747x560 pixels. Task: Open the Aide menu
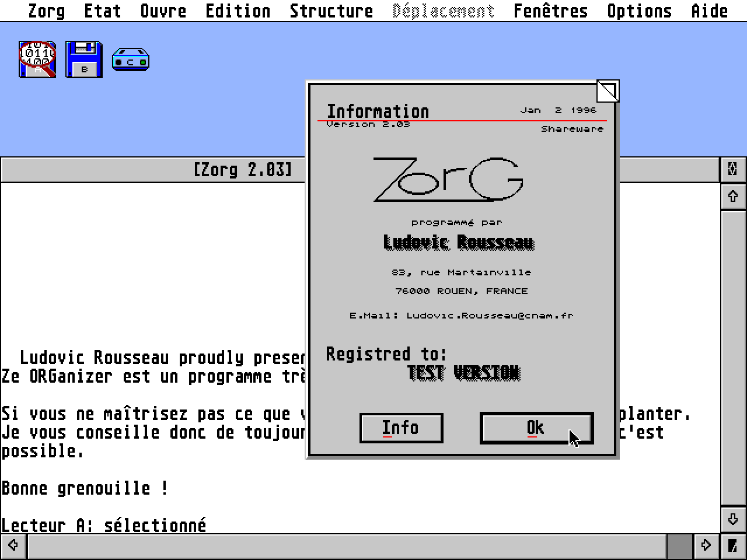point(709,10)
